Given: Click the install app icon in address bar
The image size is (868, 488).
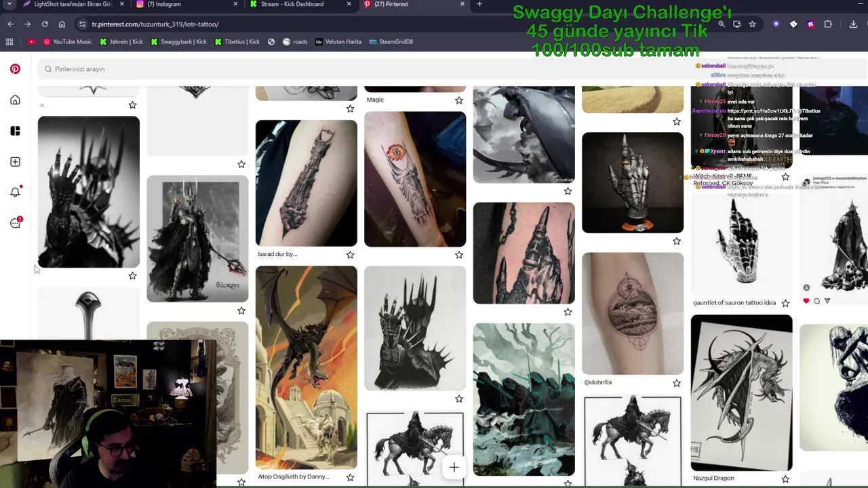Looking at the screenshot, I should coord(737,24).
